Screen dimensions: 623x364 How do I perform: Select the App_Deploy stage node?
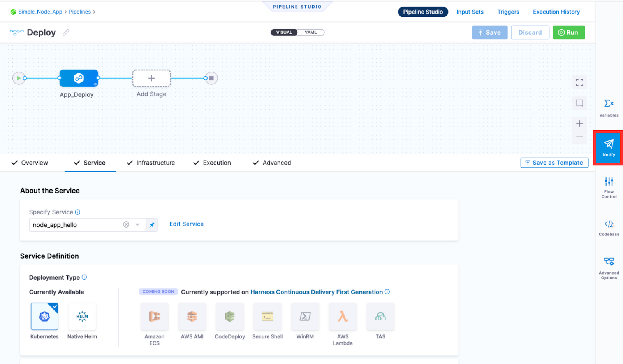tap(79, 78)
